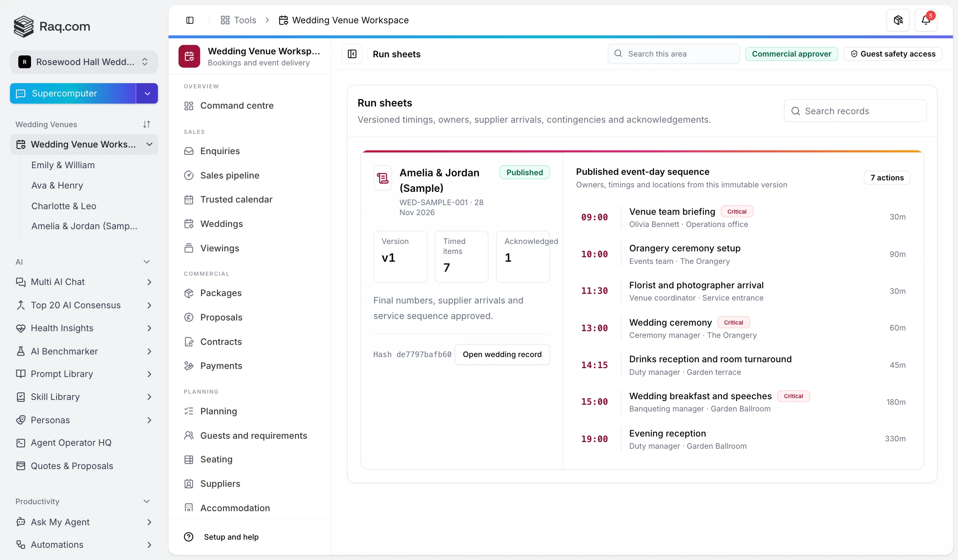The image size is (958, 560).
Task: Click inside the Search records field
Action: 855,111
